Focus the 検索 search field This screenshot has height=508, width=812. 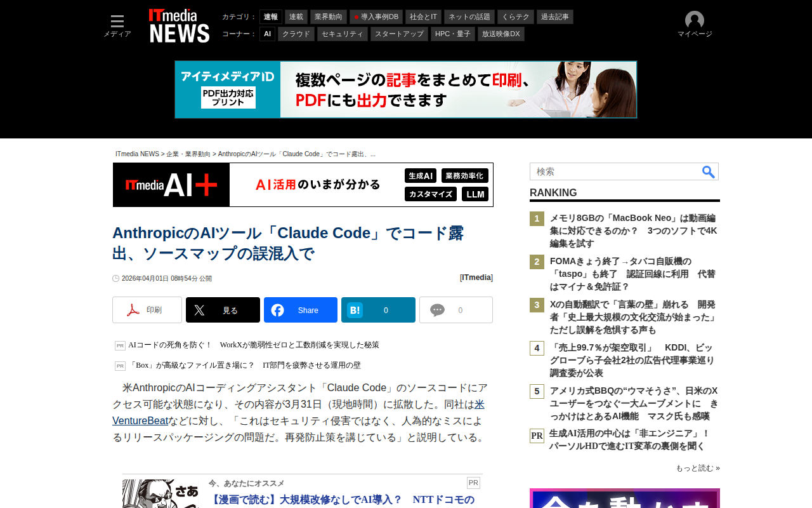[615, 171]
